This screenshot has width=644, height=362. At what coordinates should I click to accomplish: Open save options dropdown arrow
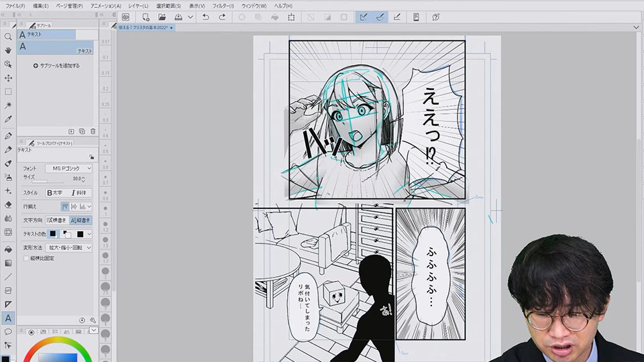190,17
